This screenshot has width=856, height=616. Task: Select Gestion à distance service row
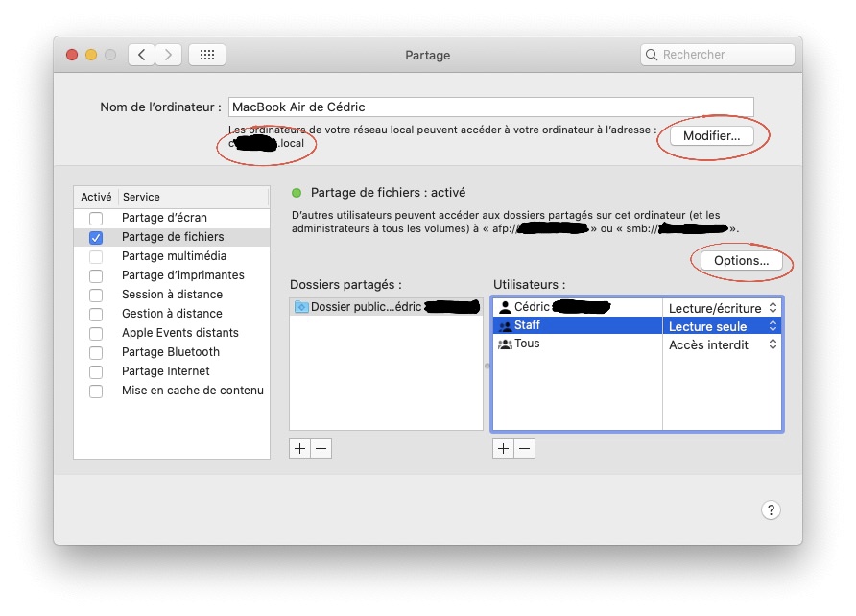click(172, 314)
